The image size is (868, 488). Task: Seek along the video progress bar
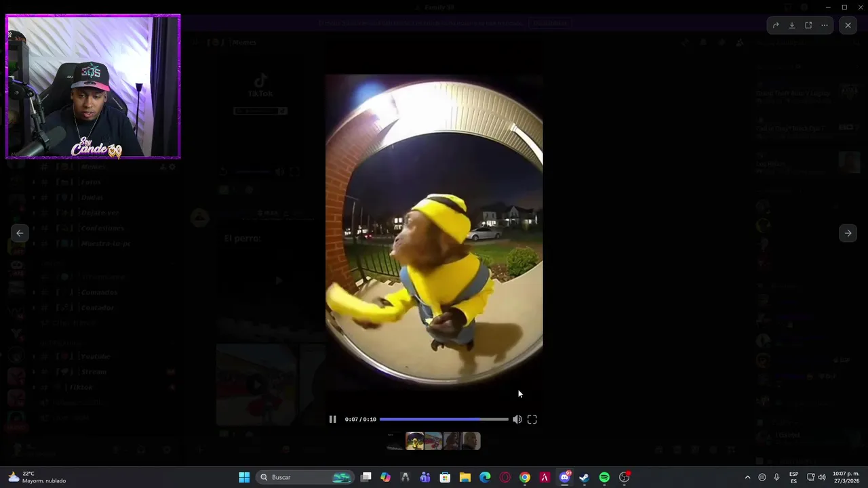[x=443, y=420]
